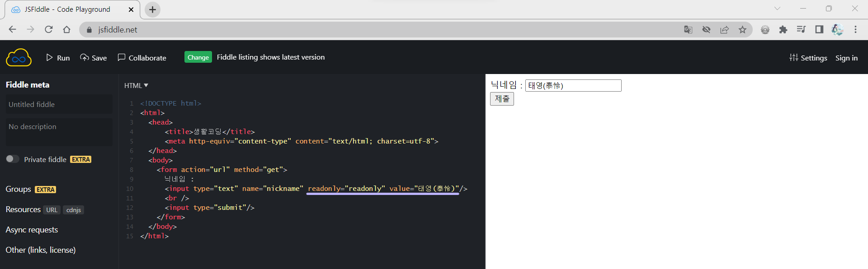Open the HTML language dropdown
The height and width of the screenshot is (269, 868).
coord(136,85)
